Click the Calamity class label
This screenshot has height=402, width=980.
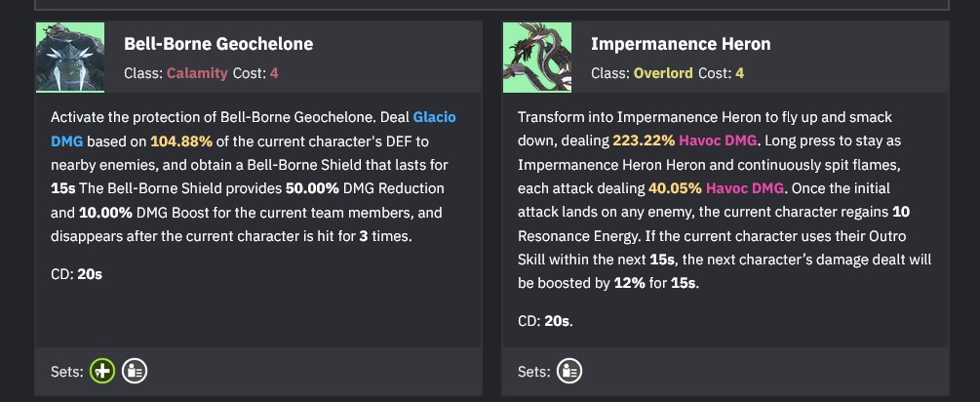pyautogui.click(x=197, y=73)
